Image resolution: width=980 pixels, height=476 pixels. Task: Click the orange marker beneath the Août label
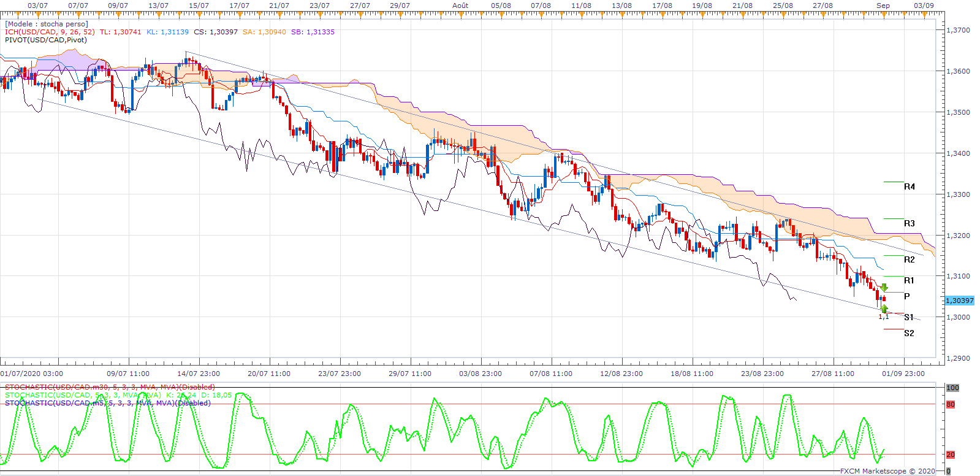[x=460, y=15]
